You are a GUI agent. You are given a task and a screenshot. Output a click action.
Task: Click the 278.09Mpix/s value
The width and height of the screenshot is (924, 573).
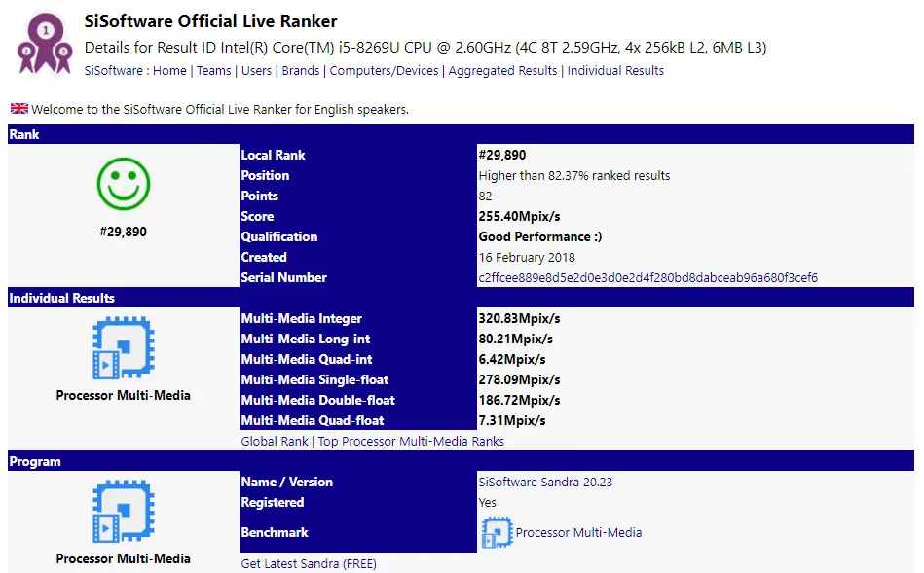coord(519,379)
